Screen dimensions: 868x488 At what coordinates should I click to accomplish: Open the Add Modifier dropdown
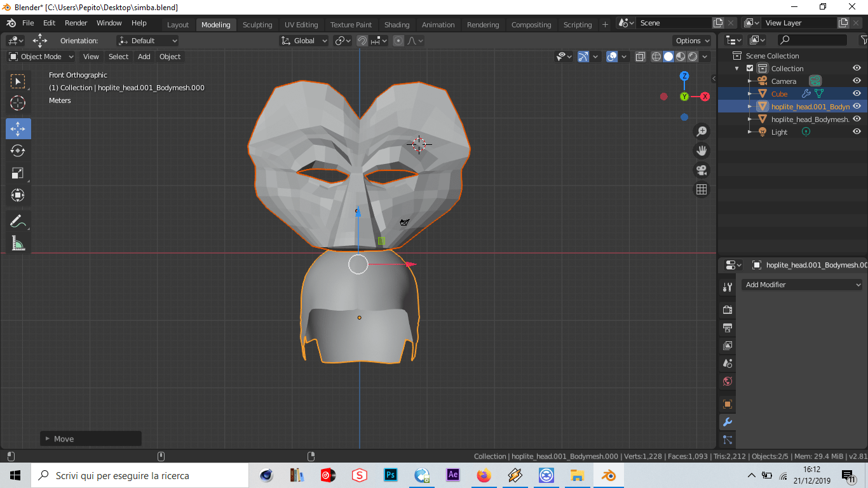click(x=802, y=285)
